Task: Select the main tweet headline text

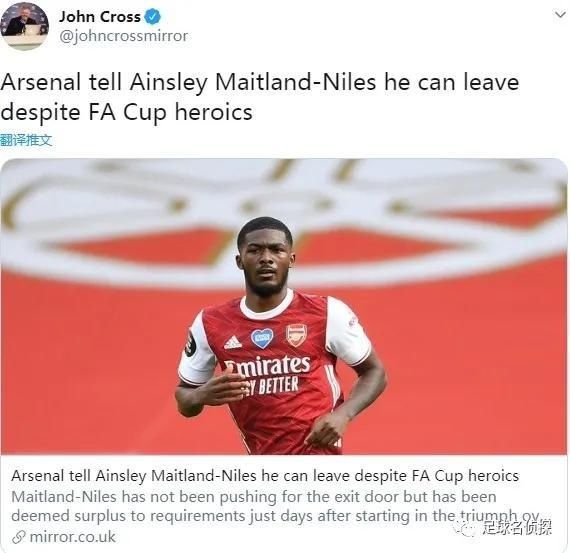Action: pyautogui.click(x=260, y=97)
